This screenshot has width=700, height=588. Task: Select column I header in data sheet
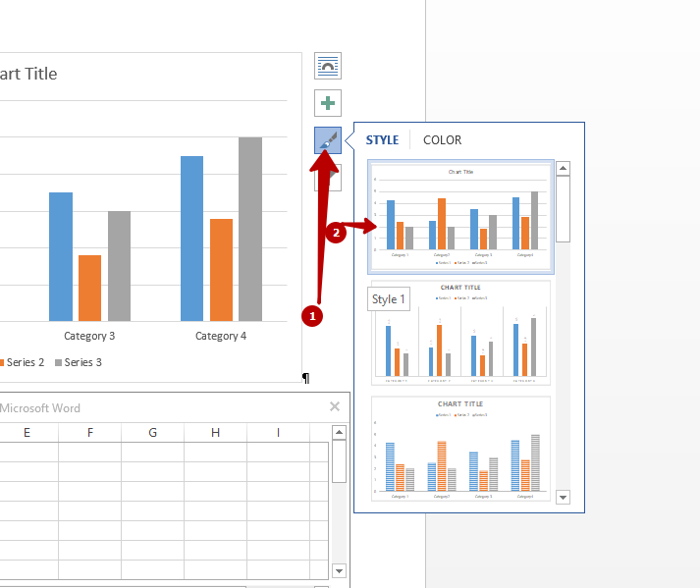coord(278,433)
